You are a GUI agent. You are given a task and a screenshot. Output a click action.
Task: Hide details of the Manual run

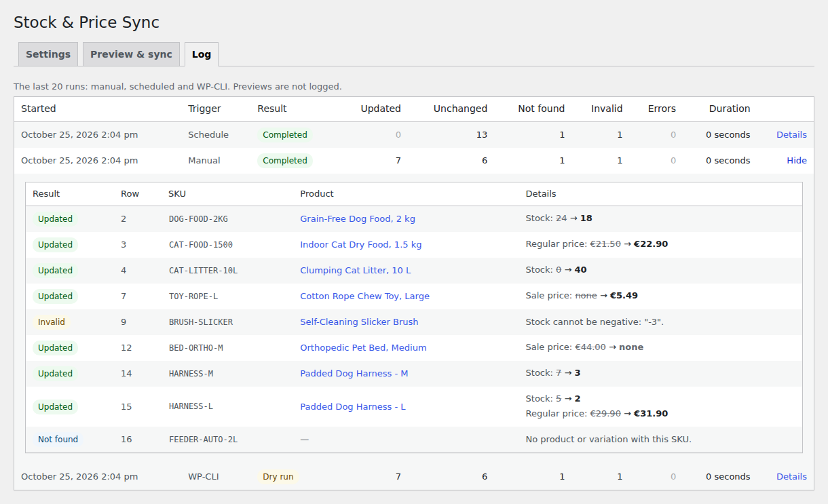coord(797,161)
